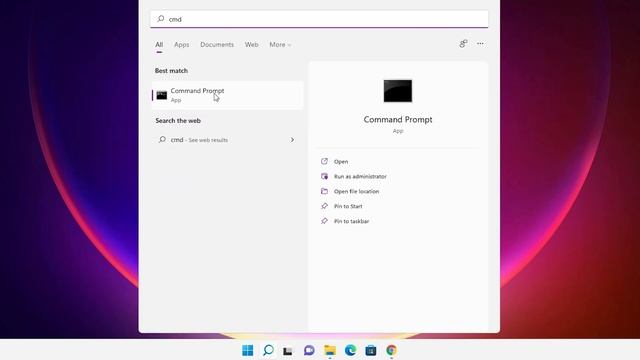This screenshot has width=640, height=360.
Task: Expand the More dropdown
Action: (280, 44)
